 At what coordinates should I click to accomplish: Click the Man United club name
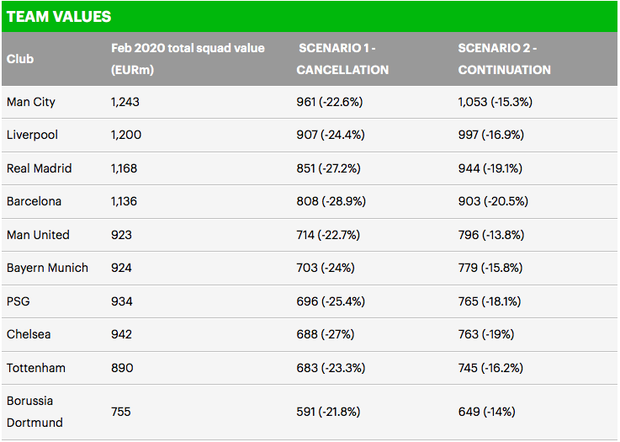click(37, 234)
